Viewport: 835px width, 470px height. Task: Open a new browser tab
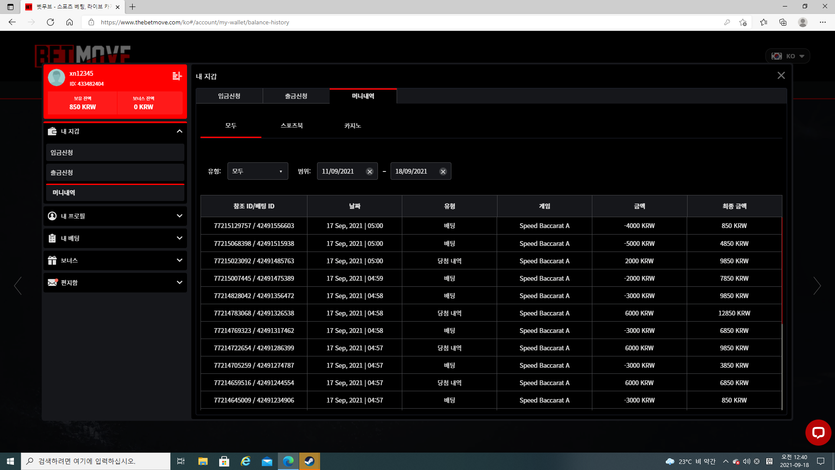point(132,7)
